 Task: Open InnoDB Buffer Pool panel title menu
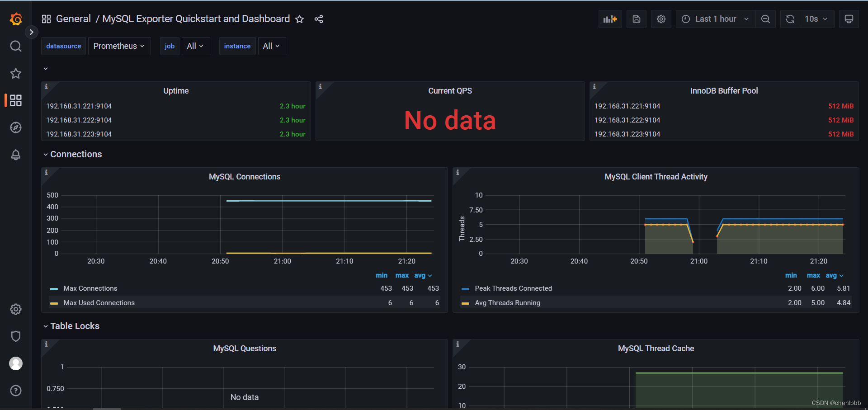[x=724, y=91]
